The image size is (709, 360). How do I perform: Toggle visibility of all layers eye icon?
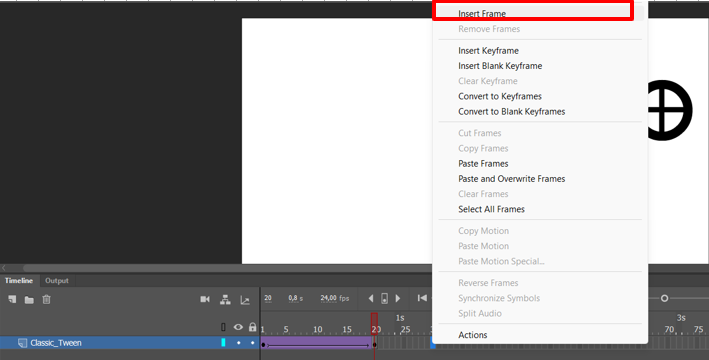coord(238,327)
